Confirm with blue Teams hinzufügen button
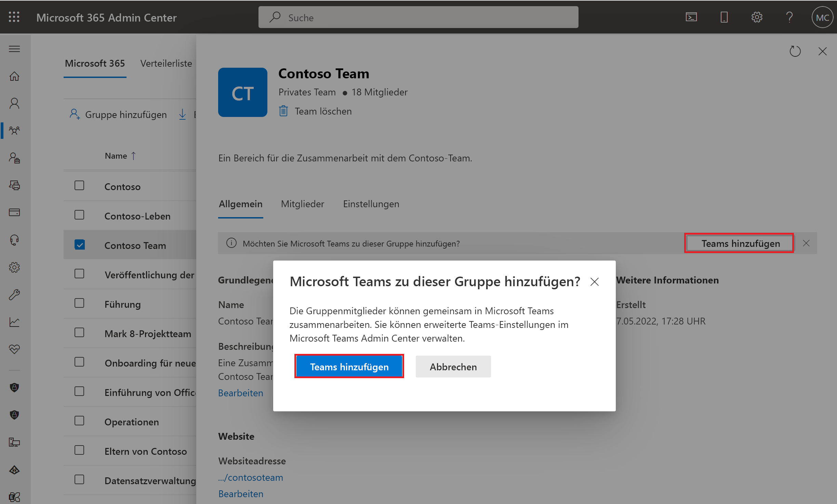837x504 pixels. click(x=349, y=367)
